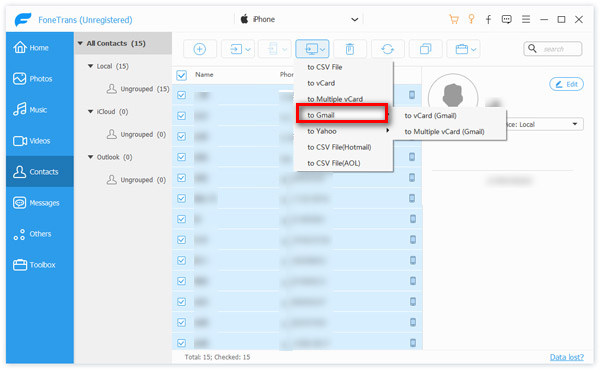Open the Photos section
Screen dimensions: 600x370
pos(39,78)
